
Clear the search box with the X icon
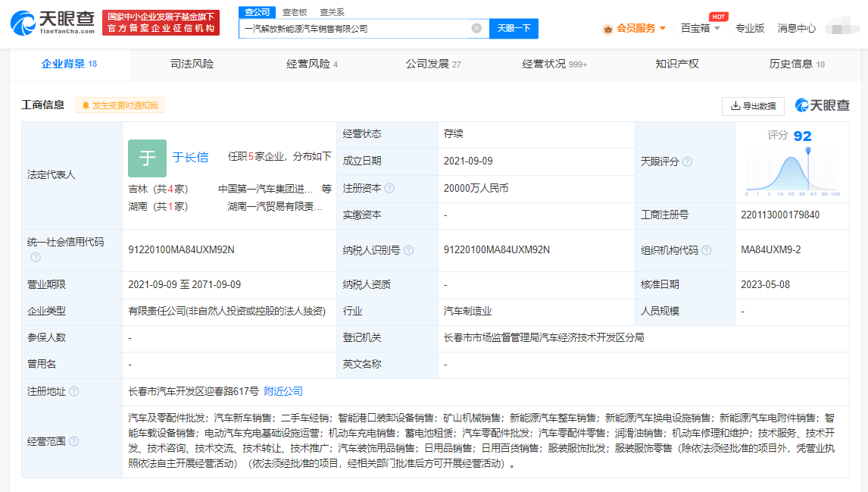476,28
